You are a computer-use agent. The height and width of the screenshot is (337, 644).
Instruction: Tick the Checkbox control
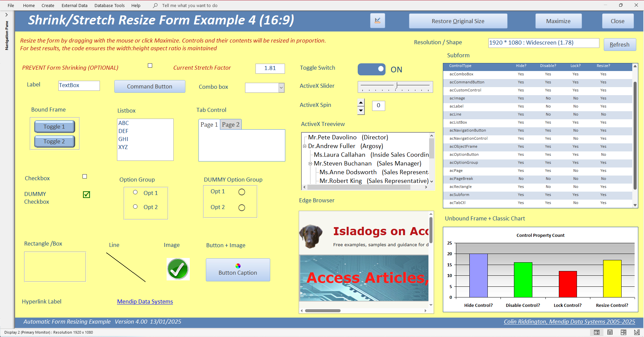click(x=85, y=177)
